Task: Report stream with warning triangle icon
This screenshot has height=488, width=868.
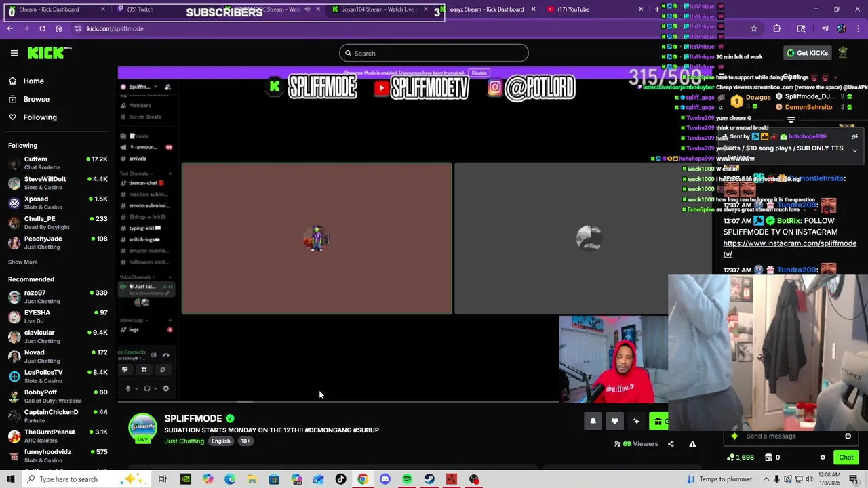Action: [692, 444]
